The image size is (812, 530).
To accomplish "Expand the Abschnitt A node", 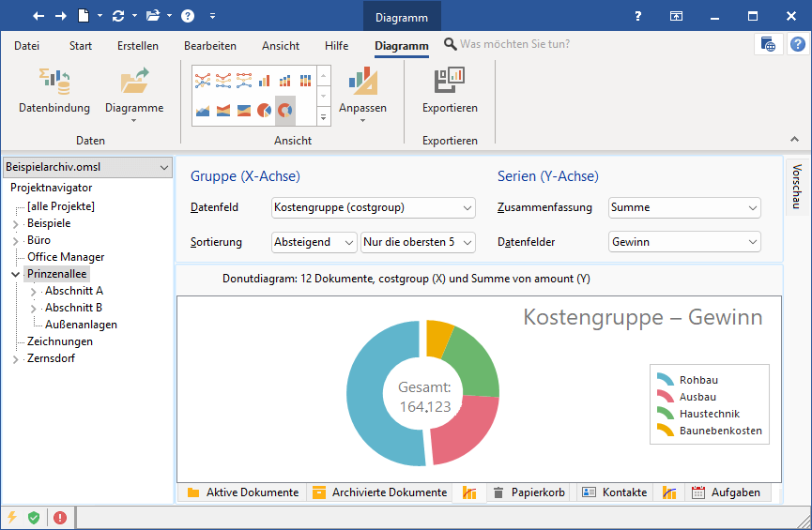I will pos(33,292).
